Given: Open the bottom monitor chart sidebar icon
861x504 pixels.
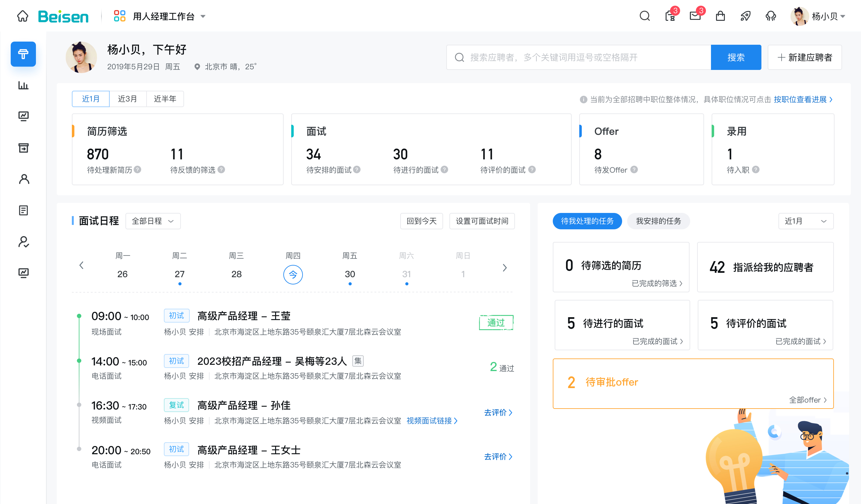Looking at the screenshot, I should 23,273.
